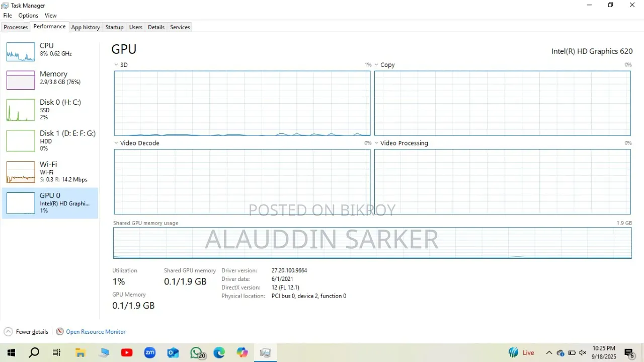Screen dimensions: 644x362
Task: Select CPU in the performance sidebar
Action: pyautogui.click(x=50, y=52)
